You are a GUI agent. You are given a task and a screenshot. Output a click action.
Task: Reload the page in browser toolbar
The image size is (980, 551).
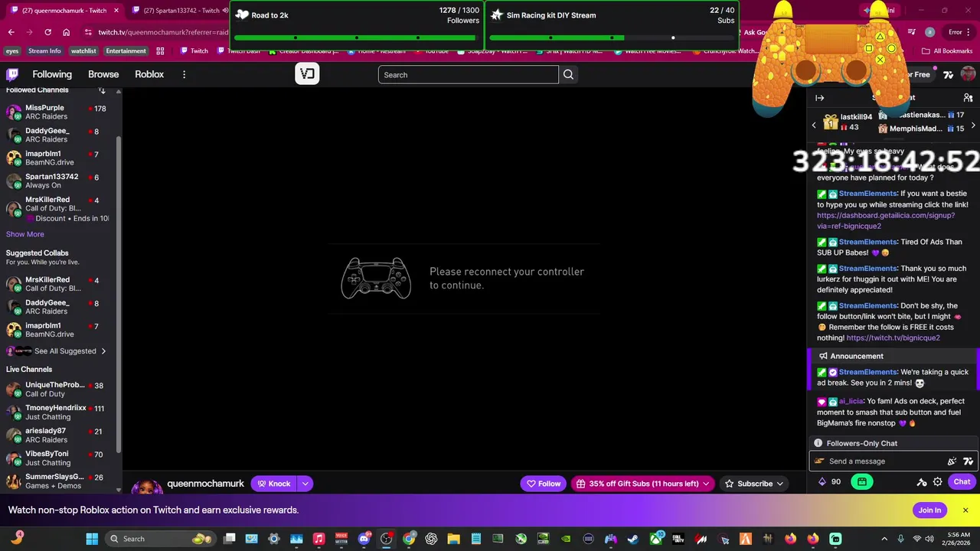[47, 32]
